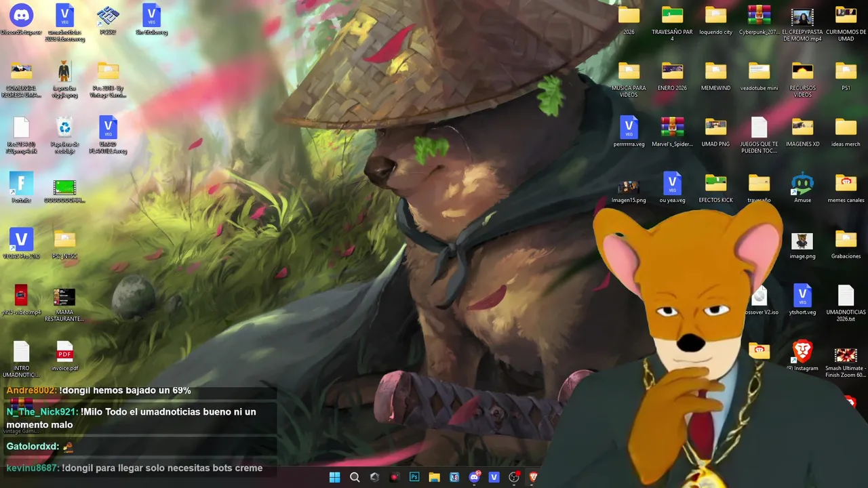Open the UMADNOTICIAS 2026.txt file
The image size is (868, 488).
846,303
